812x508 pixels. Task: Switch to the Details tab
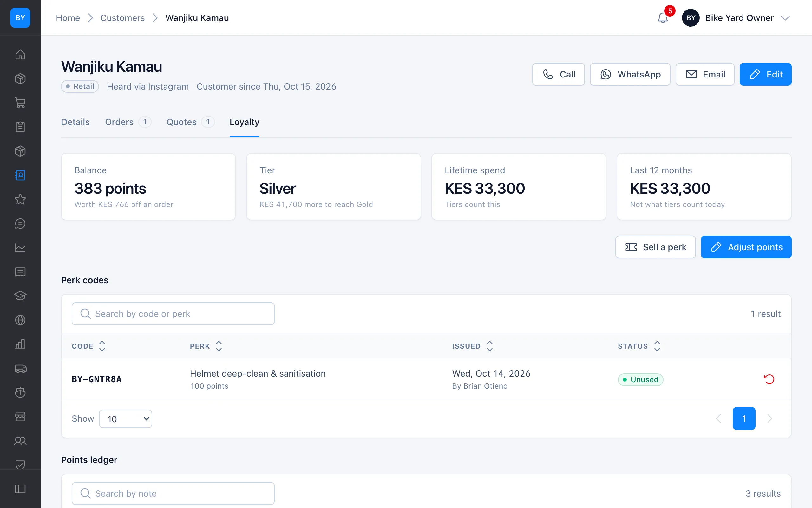coord(75,122)
